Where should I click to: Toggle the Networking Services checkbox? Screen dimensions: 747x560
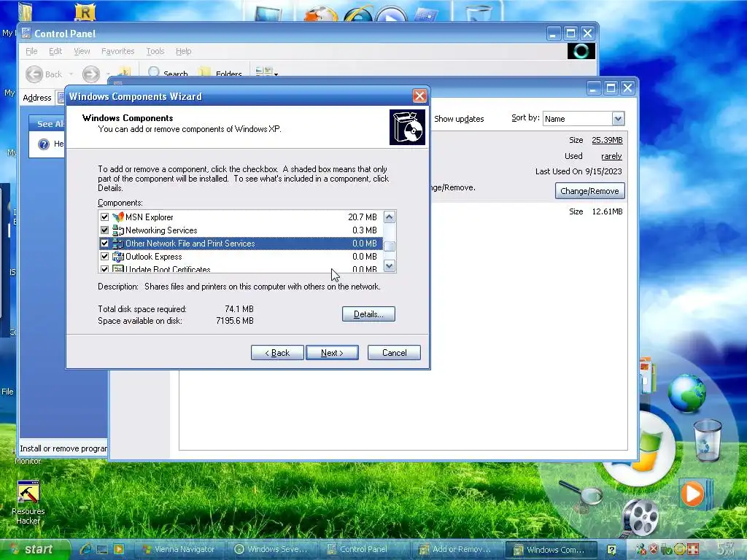tap(105, 230)
